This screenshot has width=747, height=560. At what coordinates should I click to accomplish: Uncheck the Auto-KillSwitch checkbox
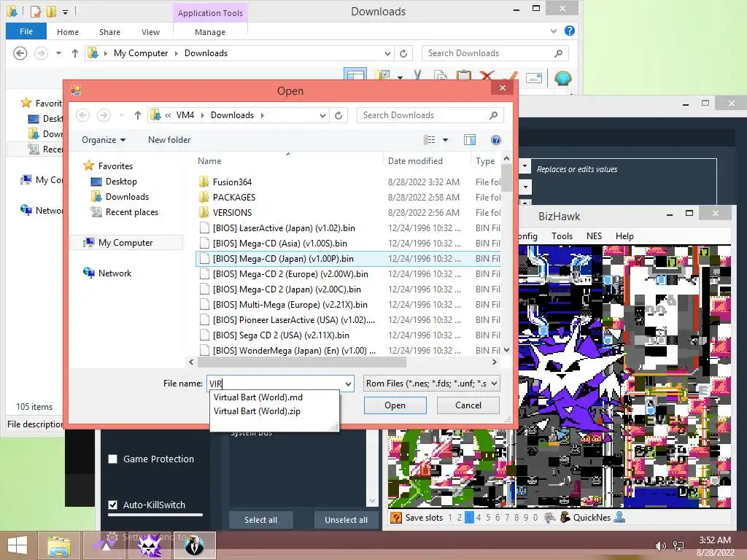pyautogui.click(x=113, y=505)
